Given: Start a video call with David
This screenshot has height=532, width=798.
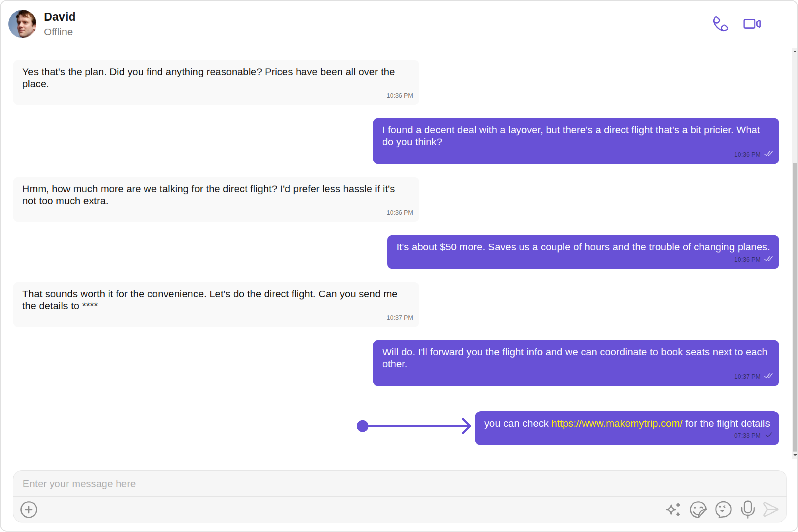Looking at the screenshot, I should coord(752,24).
